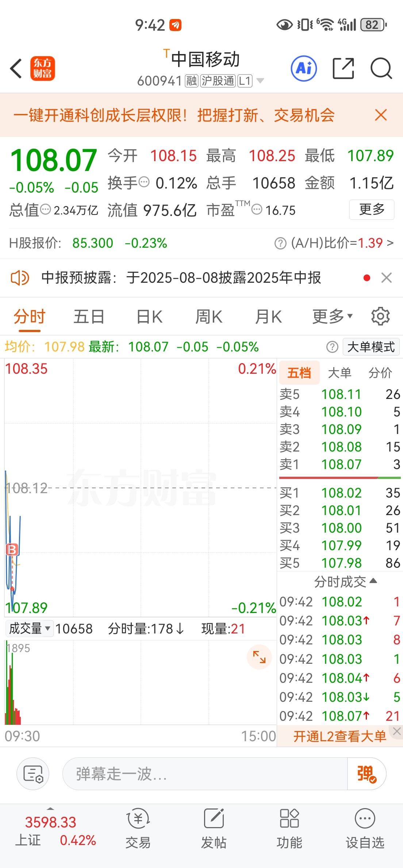This screenshot has width=403, height=868.
Task: Switch to the 分价 tab
Action: coord(380,373)
